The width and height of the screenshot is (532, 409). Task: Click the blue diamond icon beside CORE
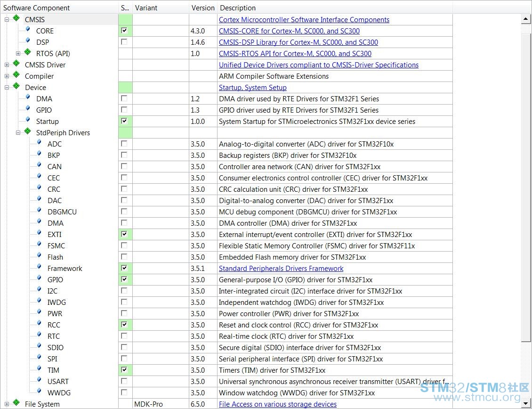pos(28,29)
